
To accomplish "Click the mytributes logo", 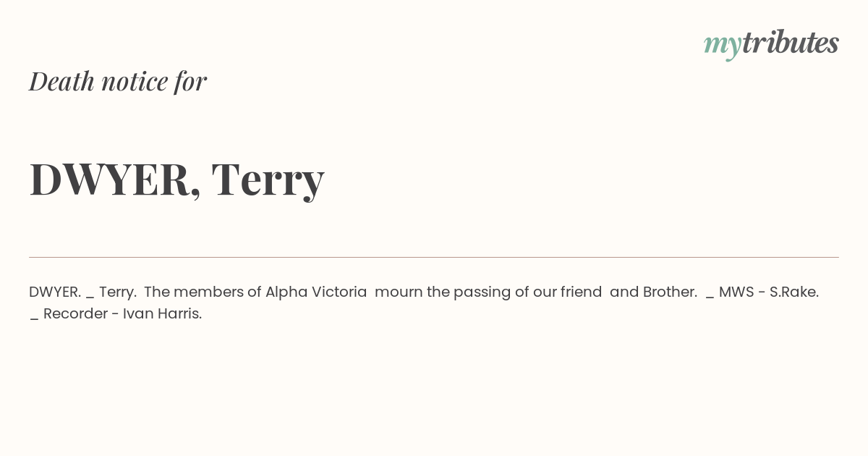I will click(x=771, y=44).
